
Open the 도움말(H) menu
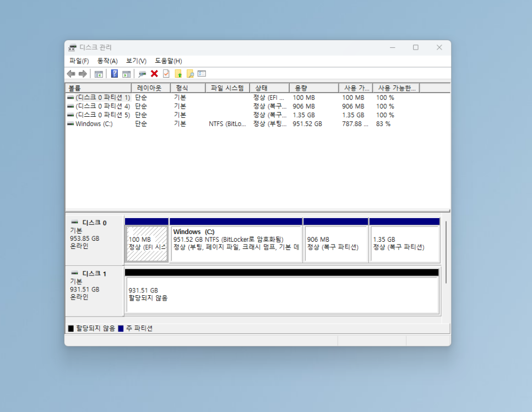click(x=168, y=61)
